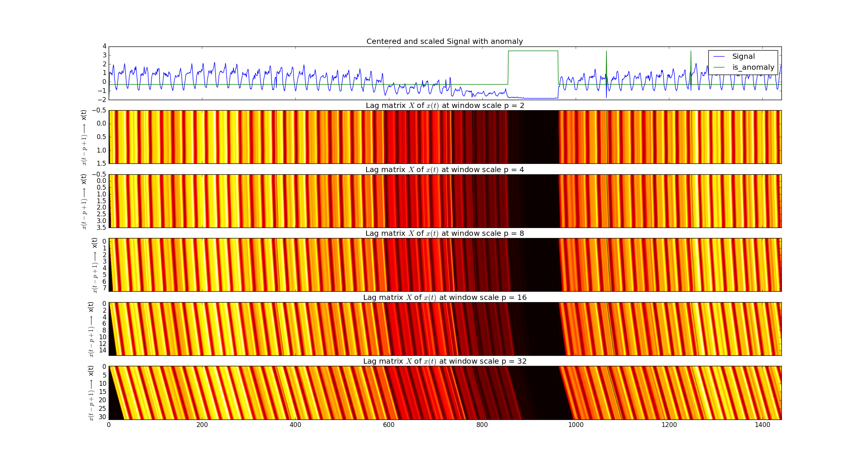Viewport: 868px width, 466px height.
Task: Click the flat top of the green anomaly plateau
Action: pos(533,51)
